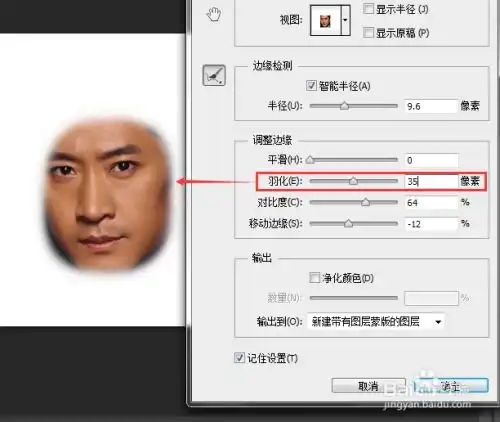Click the 半径(U) slider handle
Screen dimensions: 500x422
pyautogui.click(x=344, y=106)
